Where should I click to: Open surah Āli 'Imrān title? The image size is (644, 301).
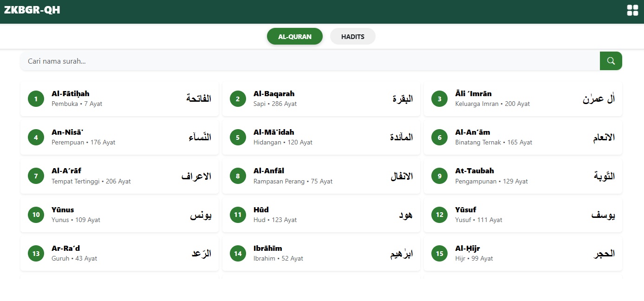(x=473, y=94)
